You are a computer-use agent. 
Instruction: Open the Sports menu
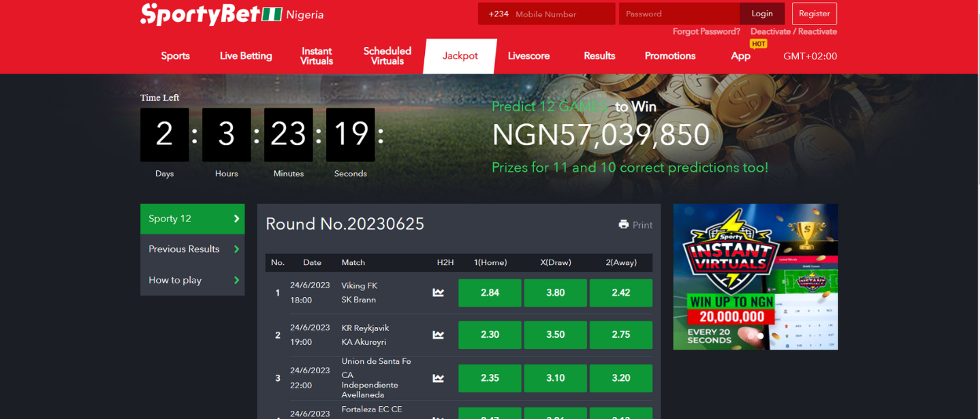[175, 56]
